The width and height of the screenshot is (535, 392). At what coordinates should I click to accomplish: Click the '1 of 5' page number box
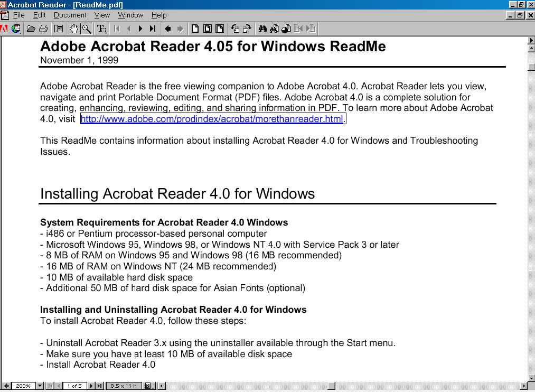(x=74, y=386)
